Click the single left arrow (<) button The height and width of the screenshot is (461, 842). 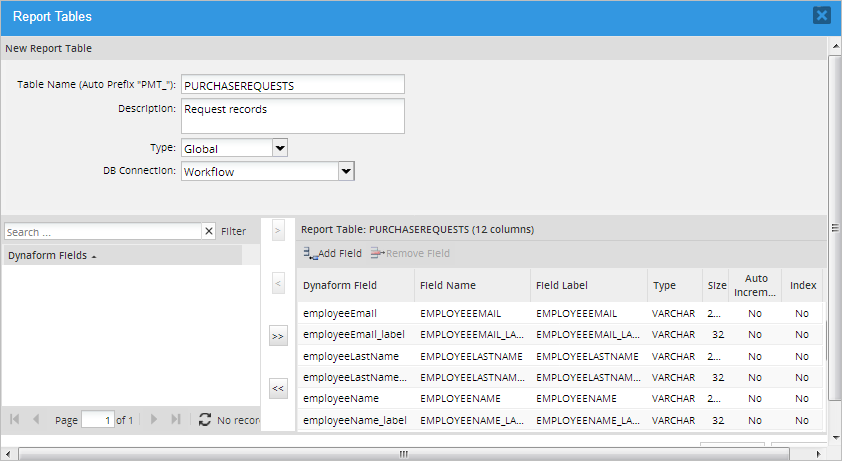point(278,285)
